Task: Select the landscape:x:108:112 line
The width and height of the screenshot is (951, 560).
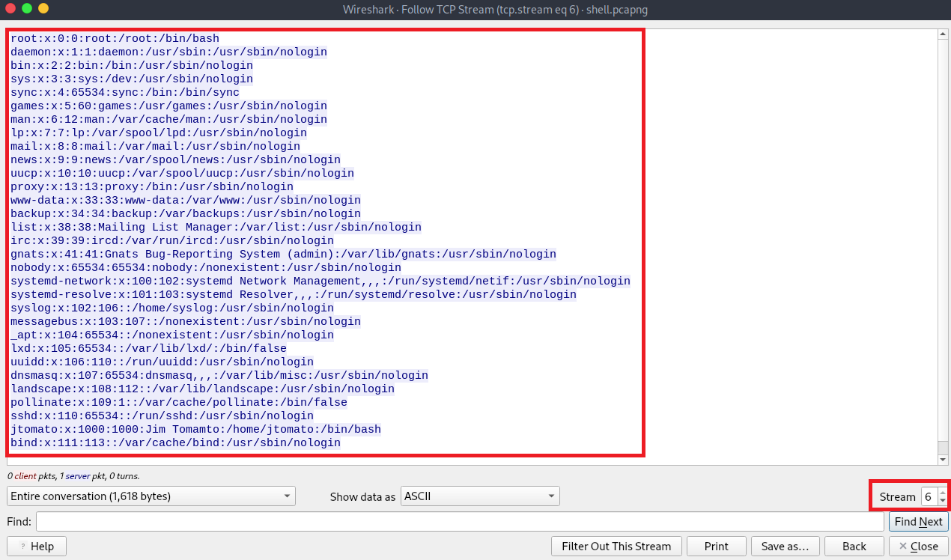Action: pos(202,389)
